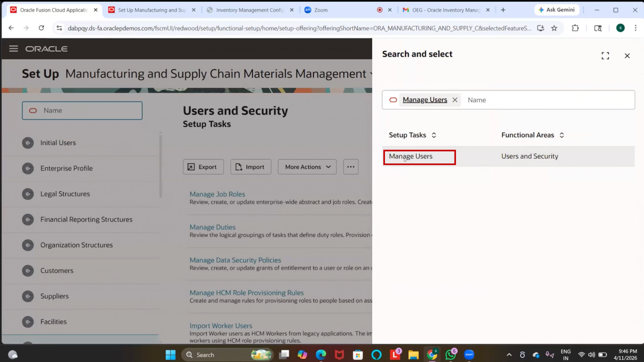644x362 pixels.
Task: Click the Windows taskbar Search box
Action: pyautogui.click(x=227, y=355)
